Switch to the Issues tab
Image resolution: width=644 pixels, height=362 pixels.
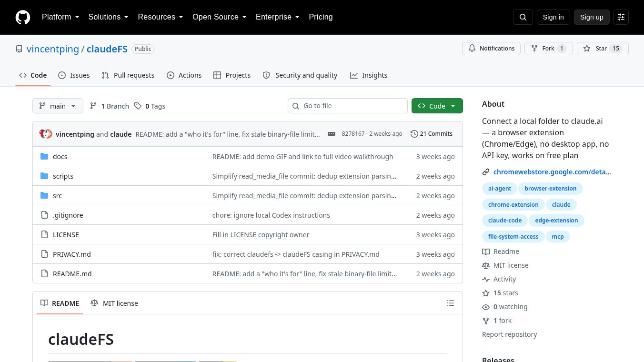point(74,75)
